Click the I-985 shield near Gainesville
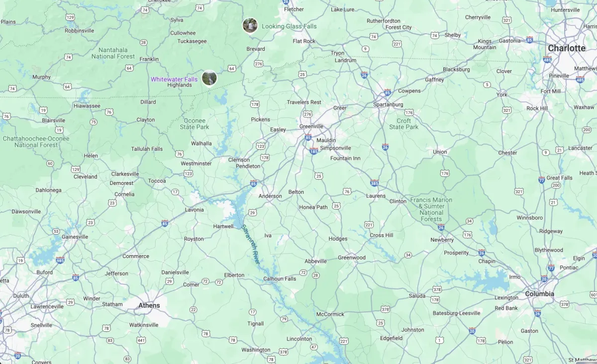 click(60, 260)
